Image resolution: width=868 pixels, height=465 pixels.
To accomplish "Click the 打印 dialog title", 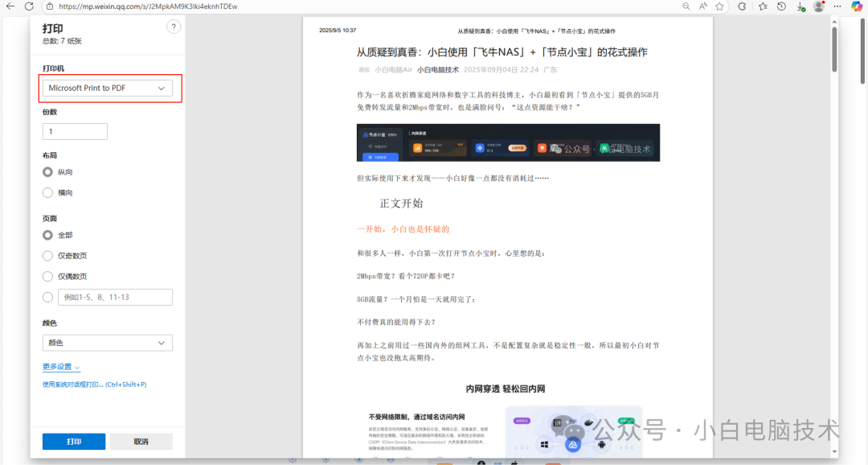I will click(52, 28).
